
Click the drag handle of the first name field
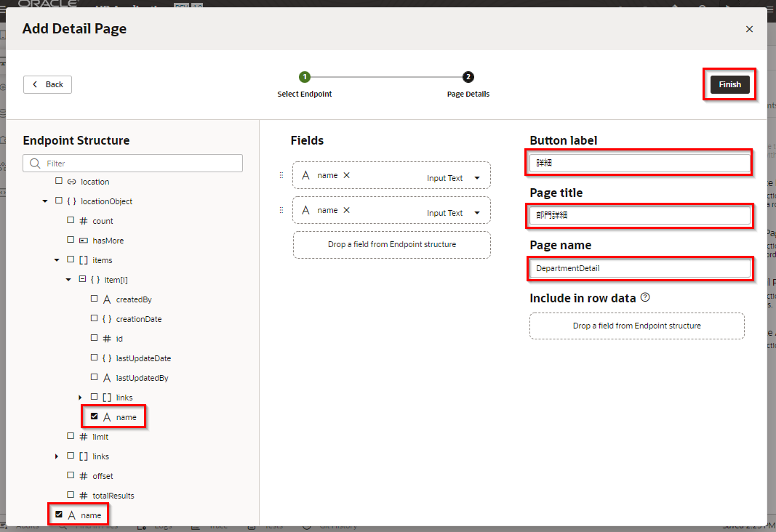click(x=281, y=175)
